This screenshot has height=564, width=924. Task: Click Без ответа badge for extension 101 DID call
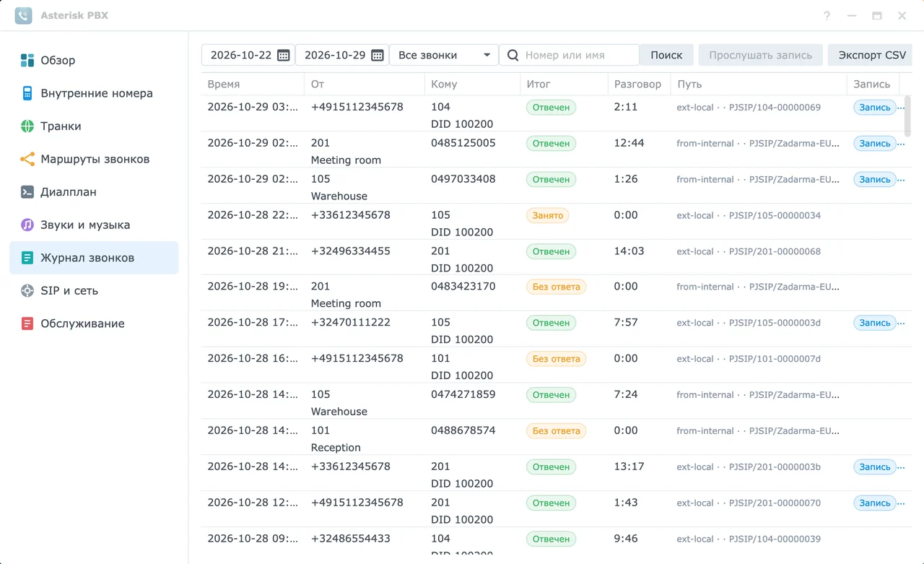556,359
